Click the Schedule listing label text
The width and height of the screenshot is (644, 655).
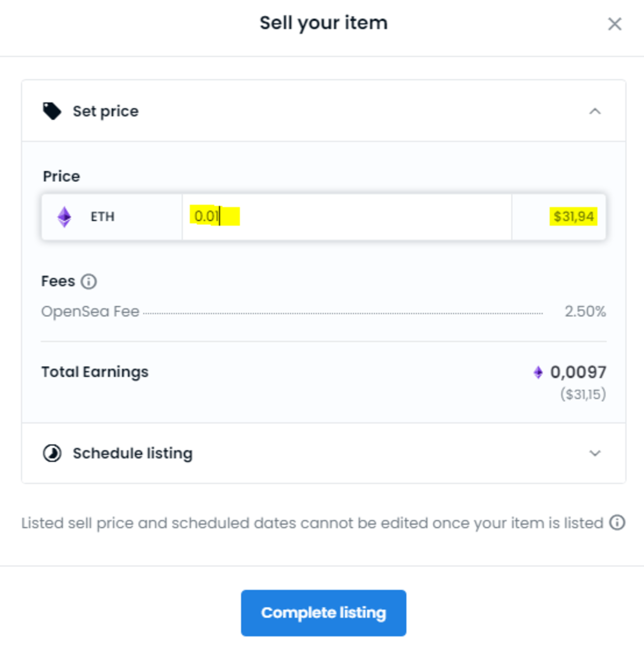pyautogui.click(x=133, y=452)
